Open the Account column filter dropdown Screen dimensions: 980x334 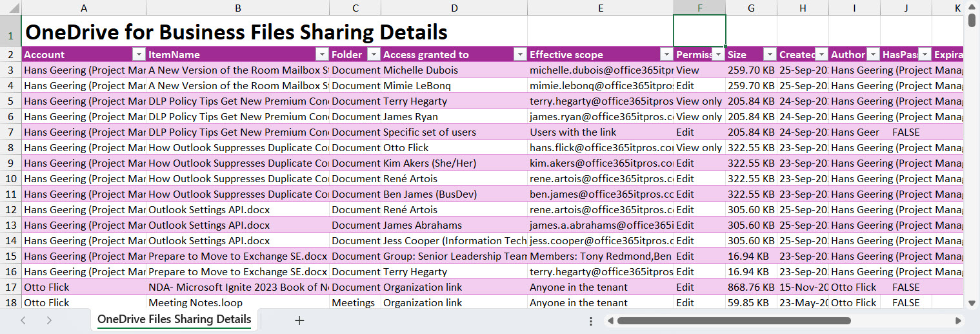pos(139,54)
